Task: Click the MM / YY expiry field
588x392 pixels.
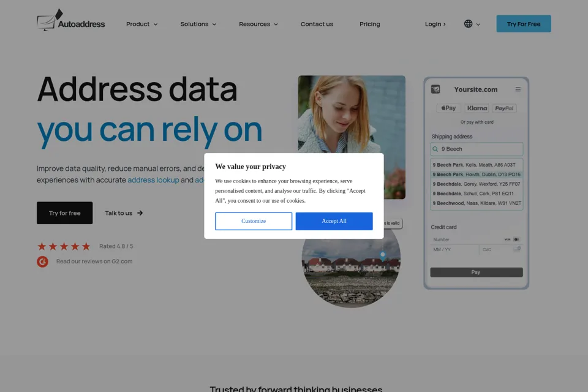Action: (454, 249)
